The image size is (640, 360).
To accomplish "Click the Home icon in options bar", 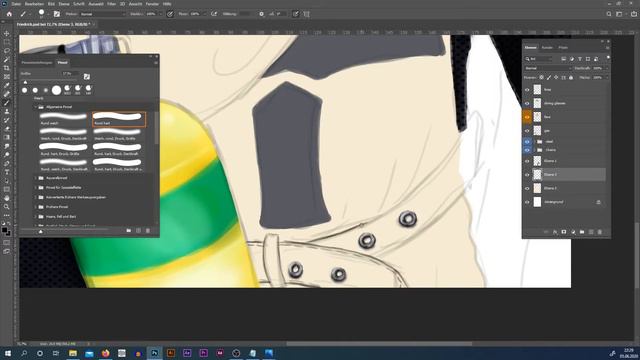I will pos(9,14).
